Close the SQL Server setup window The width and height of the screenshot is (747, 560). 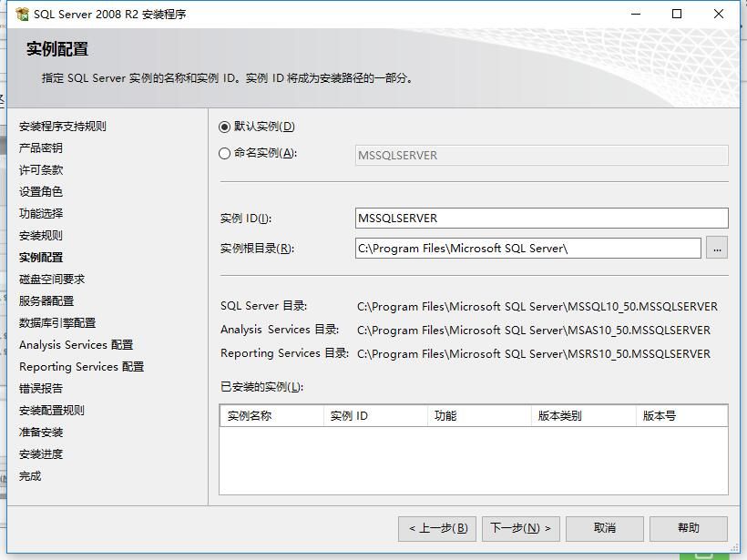coord(719,14)
